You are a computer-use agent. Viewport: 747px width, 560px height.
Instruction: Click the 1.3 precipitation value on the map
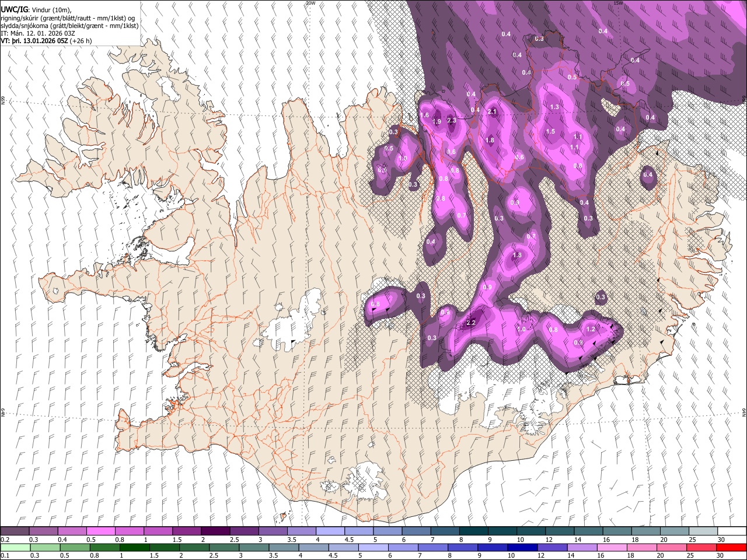(x=554, y=107)
